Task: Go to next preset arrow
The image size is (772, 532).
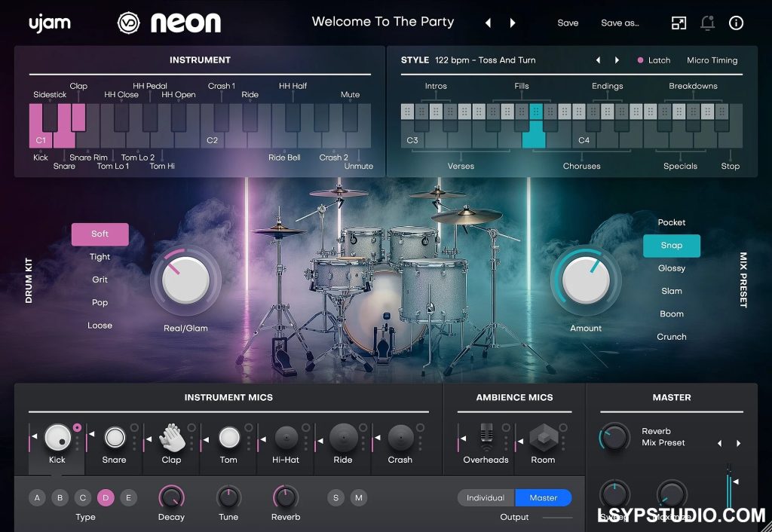Action: (513, 23)
